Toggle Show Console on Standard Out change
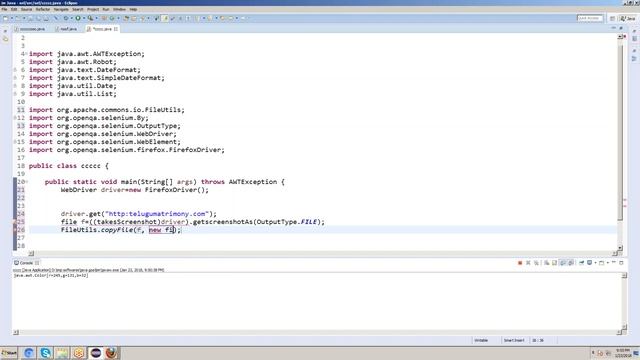The width and height of the screenshot is (640, 360). click(562, 263)
